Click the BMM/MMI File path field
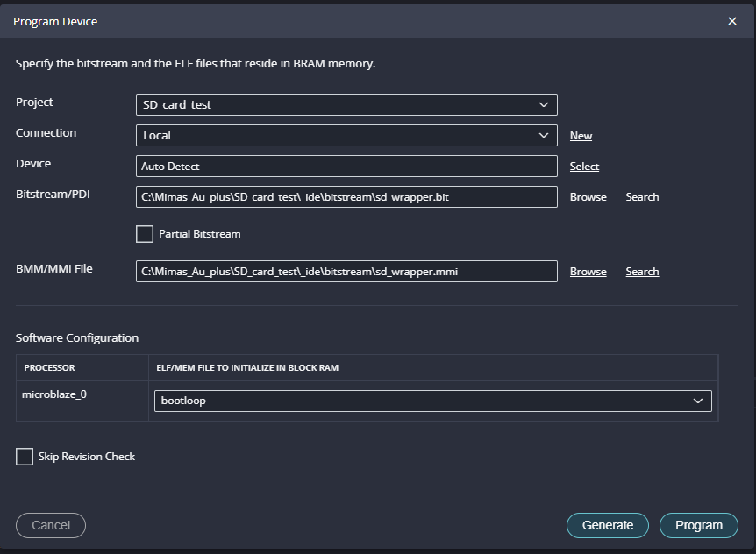756x554 pixels. coord(346,272)
